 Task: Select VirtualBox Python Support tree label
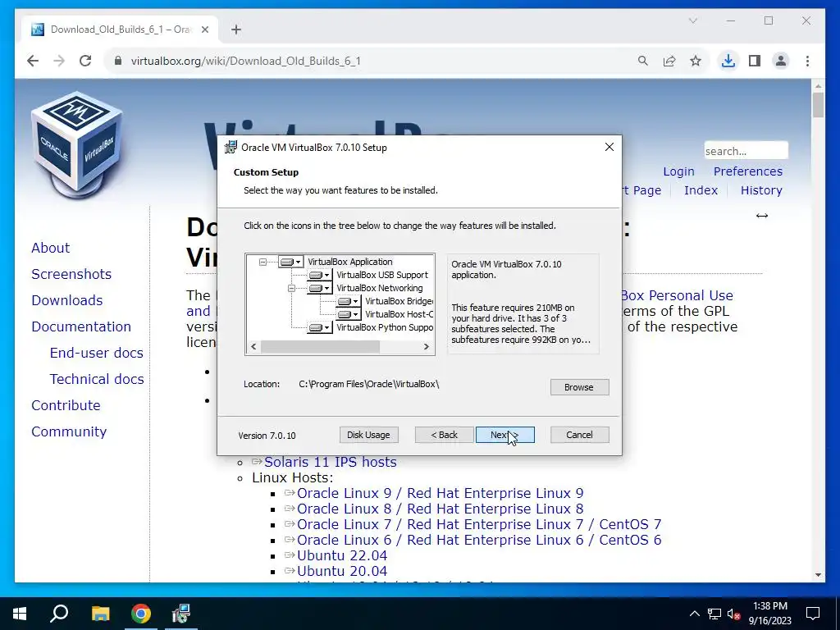pyautogui.click(x=385, y=327)
